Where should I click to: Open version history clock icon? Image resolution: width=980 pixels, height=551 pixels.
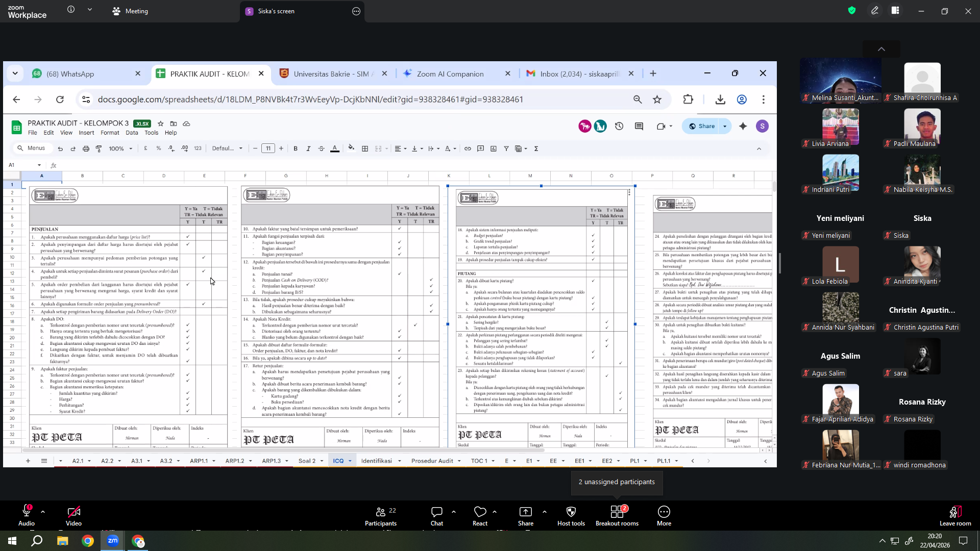(619, 126)
